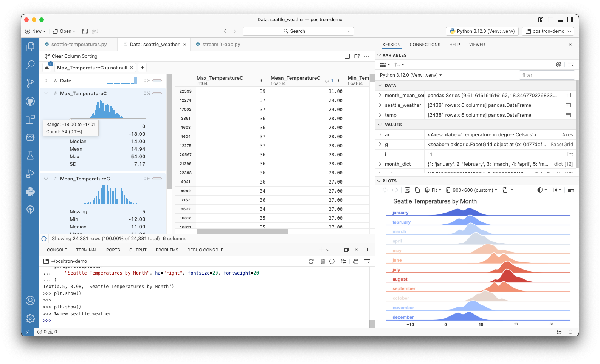The image size is (600, 364).
Task: Open the VIEWER tab
Action: pos(477,45)
